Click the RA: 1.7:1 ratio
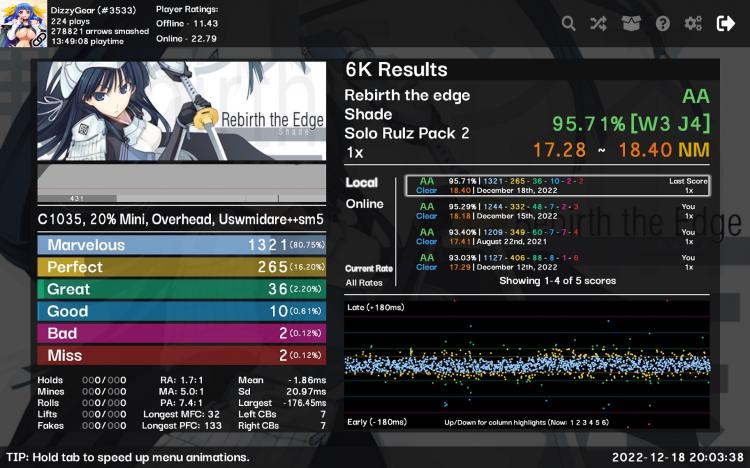750x468 pixels. click(x=181, y=380)
